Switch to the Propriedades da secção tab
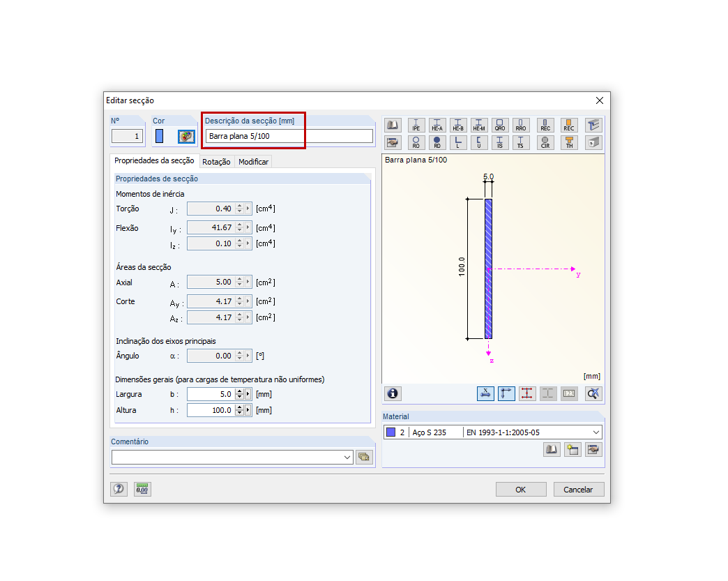The image size is (728, 581). pyautogui.click(x=154, y=160)
